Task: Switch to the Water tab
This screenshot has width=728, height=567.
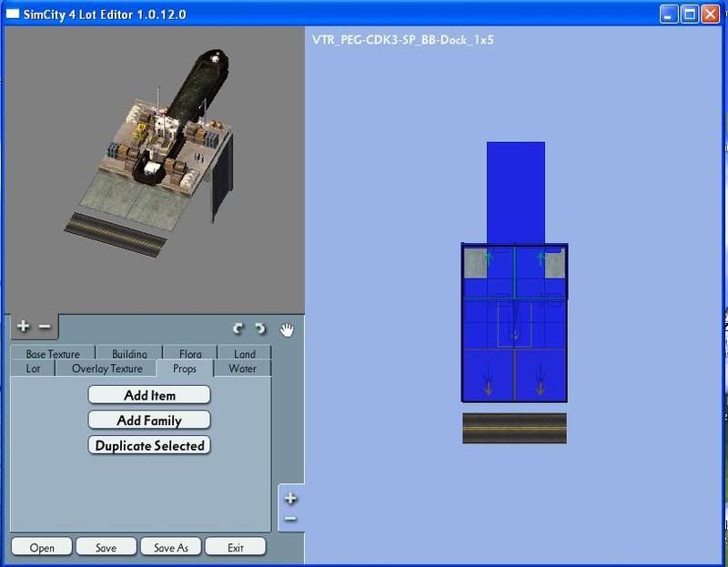Action: click(242, 369)
